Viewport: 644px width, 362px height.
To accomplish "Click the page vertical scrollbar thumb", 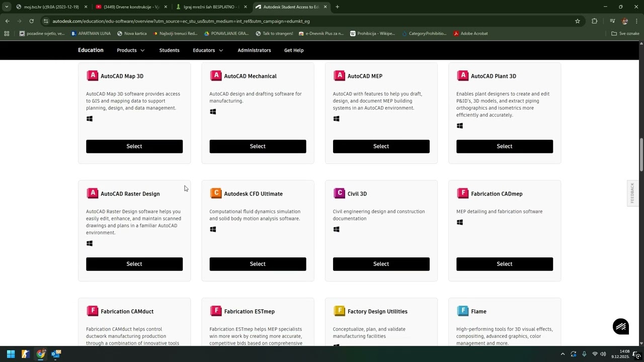I will coord(641,155).
